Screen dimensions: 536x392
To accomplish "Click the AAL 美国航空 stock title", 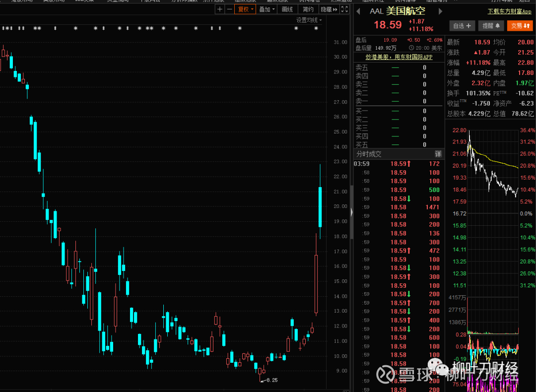I will (x=398, y=11).
